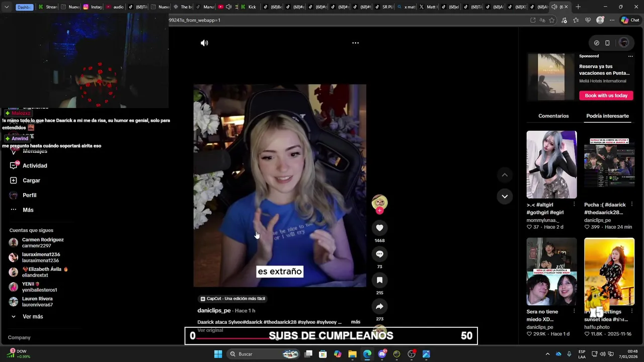Image resolution: width=644 pixels, height=362 pixels.
Task: Open 'Pucha :( #daarick' video thumbnail
Action: click(x=609, y=164)
